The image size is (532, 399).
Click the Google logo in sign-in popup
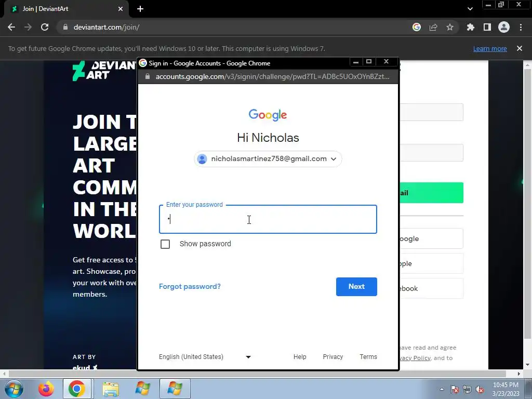268,115
